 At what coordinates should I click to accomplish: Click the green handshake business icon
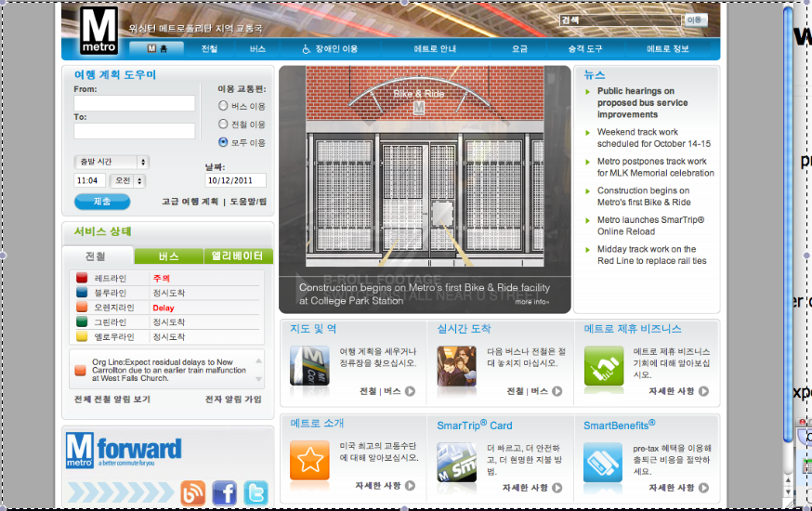coord(603,365)
